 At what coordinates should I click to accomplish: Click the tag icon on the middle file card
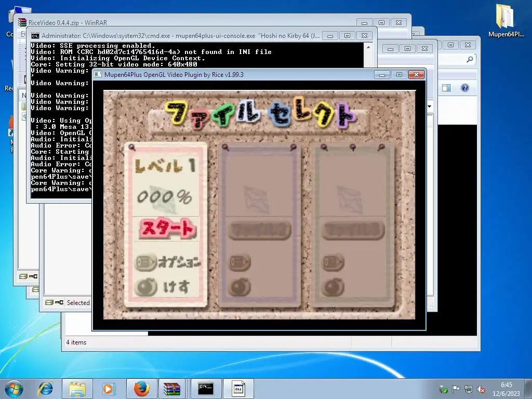pos(240,262)
